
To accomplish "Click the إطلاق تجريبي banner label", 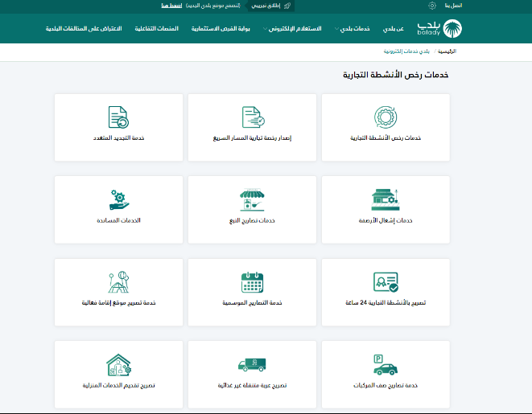I will (266, 6).
